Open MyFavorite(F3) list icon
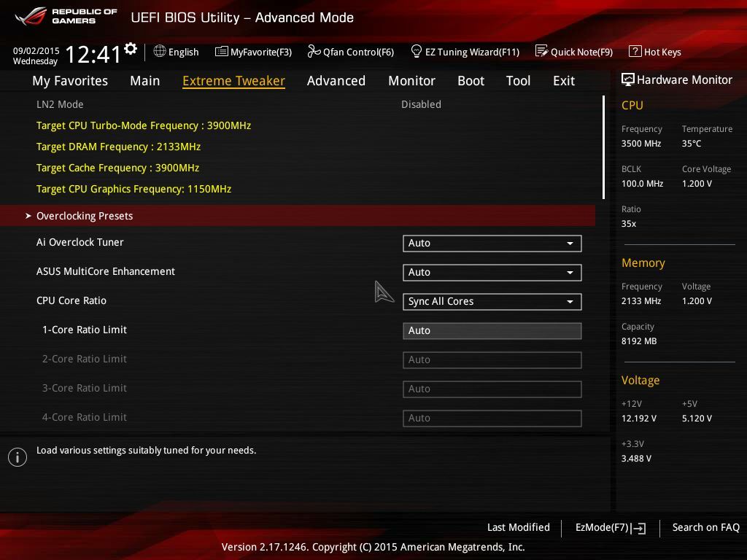The image size is (747, 560). point(222,52)
